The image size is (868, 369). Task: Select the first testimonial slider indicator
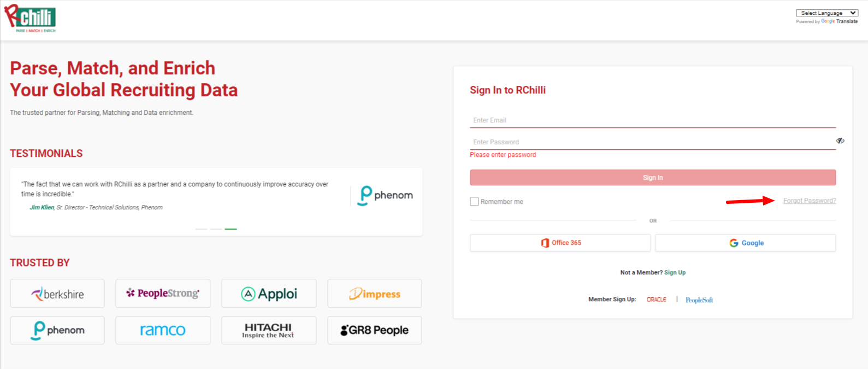201,229
